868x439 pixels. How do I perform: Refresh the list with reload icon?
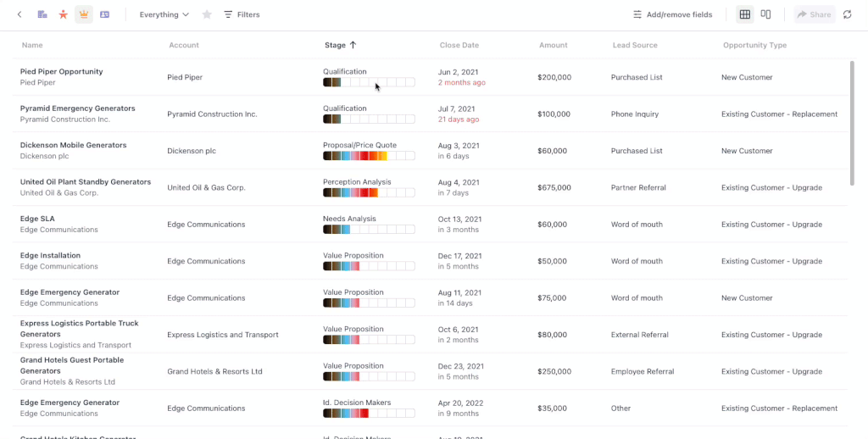[848, 15]
